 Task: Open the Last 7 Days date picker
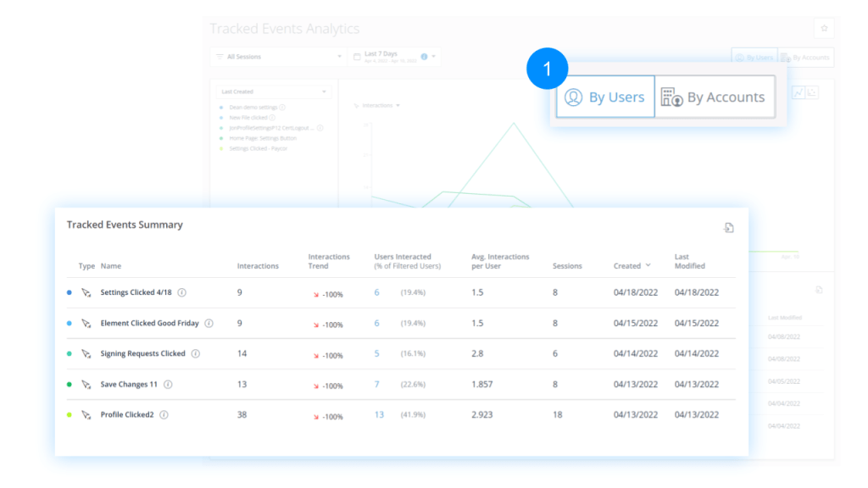[393, 57]
